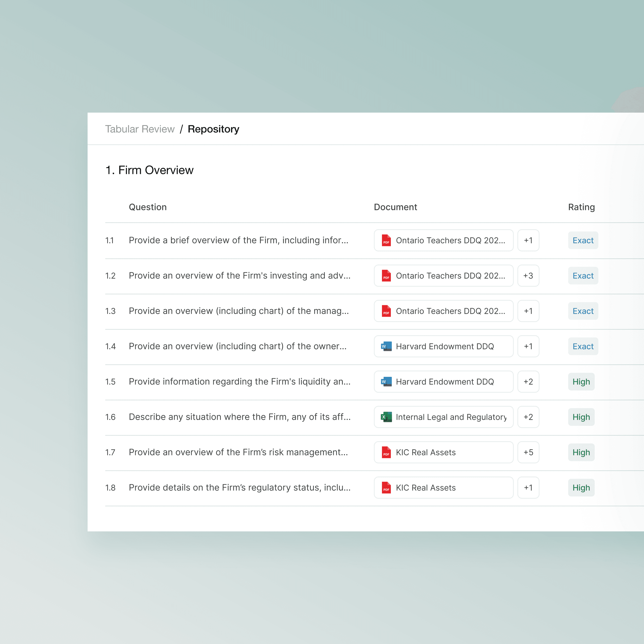Navigate back using the Tabular Review breadcrumb

pos(140,129)
